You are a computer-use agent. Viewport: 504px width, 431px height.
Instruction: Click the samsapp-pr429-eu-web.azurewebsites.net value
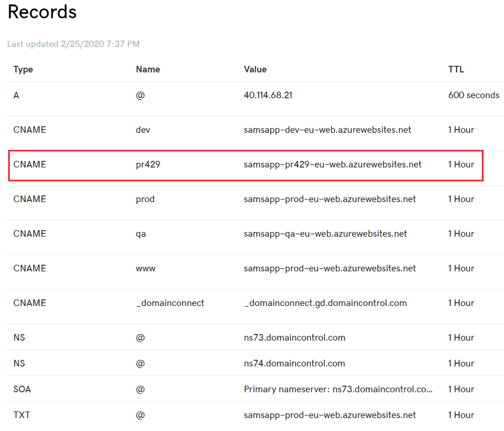tap(332, 165)
